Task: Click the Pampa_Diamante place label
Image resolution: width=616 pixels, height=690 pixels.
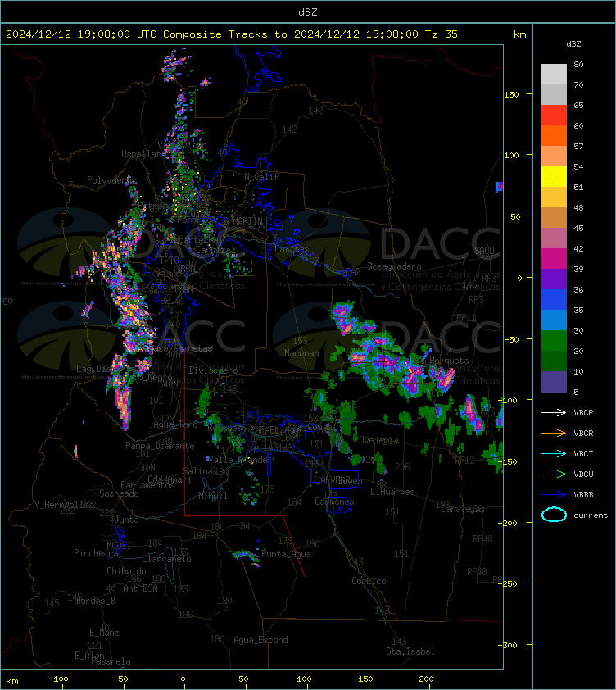Action: [160, 446]
